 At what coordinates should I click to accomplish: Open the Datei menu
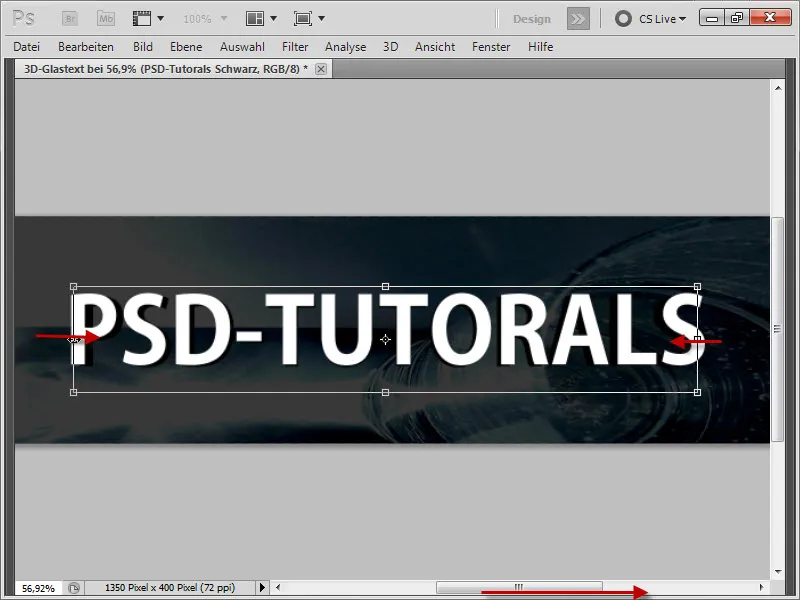coord(27,47)
